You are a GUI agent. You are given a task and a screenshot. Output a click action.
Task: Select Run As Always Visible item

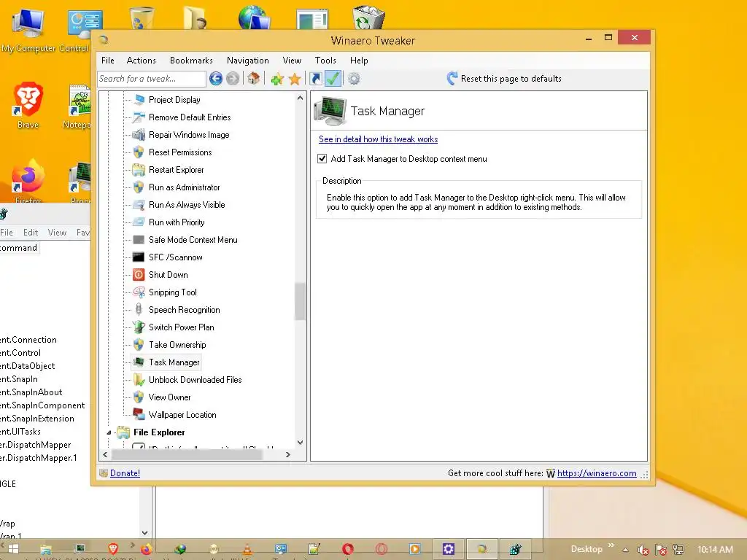pos(187,205)
